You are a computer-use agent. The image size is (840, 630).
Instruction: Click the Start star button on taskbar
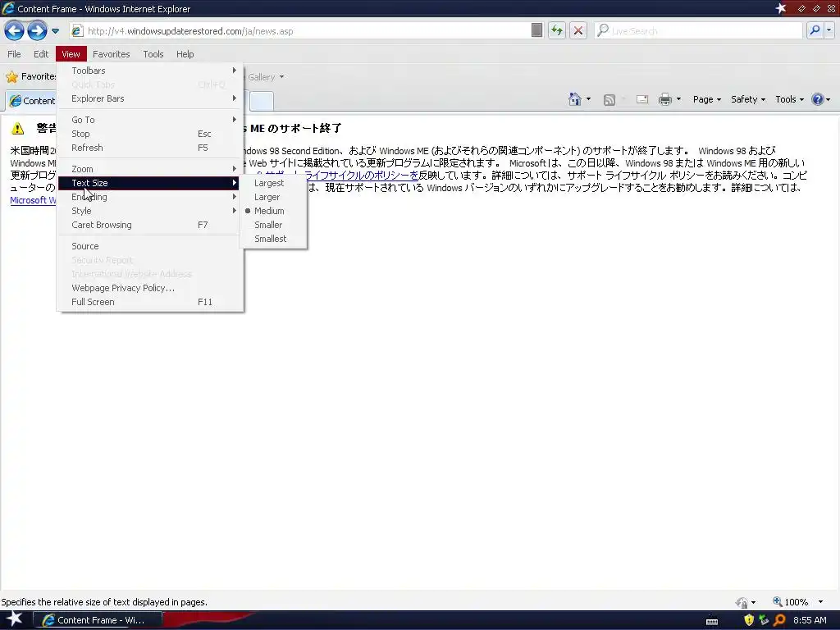coord(14,619)
